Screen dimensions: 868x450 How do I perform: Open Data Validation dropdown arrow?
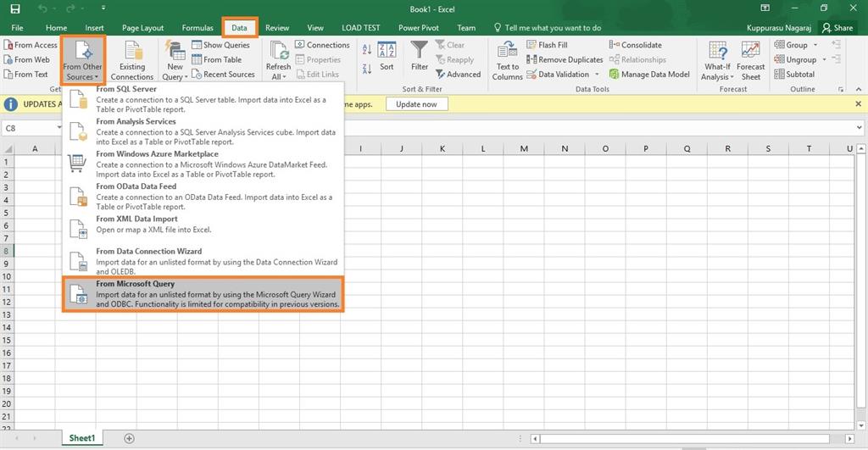tap(597, 75)
